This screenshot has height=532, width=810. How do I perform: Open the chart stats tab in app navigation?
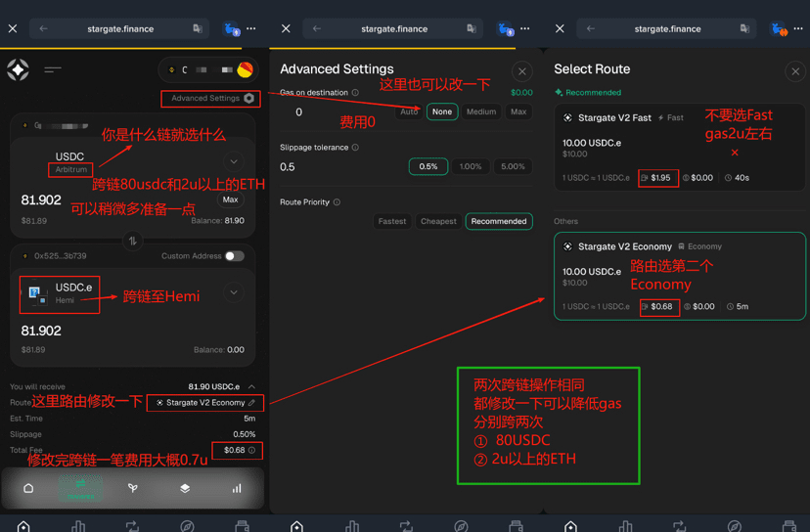pos(237,488)
